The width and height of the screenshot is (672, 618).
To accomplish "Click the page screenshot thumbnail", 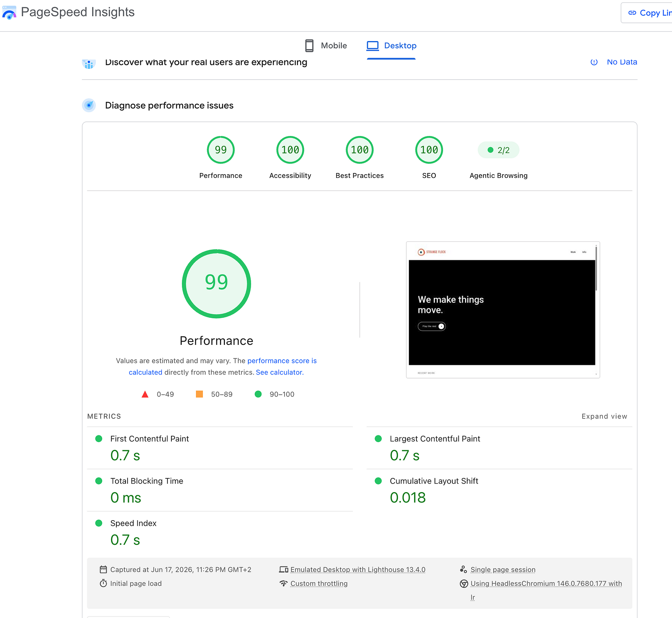I will click(503, 309).
